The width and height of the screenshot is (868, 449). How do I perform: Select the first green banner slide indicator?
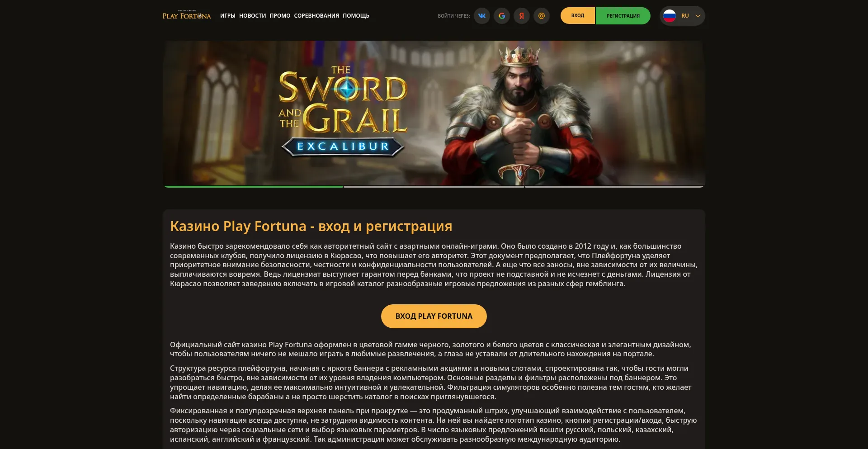coord(253,186)
